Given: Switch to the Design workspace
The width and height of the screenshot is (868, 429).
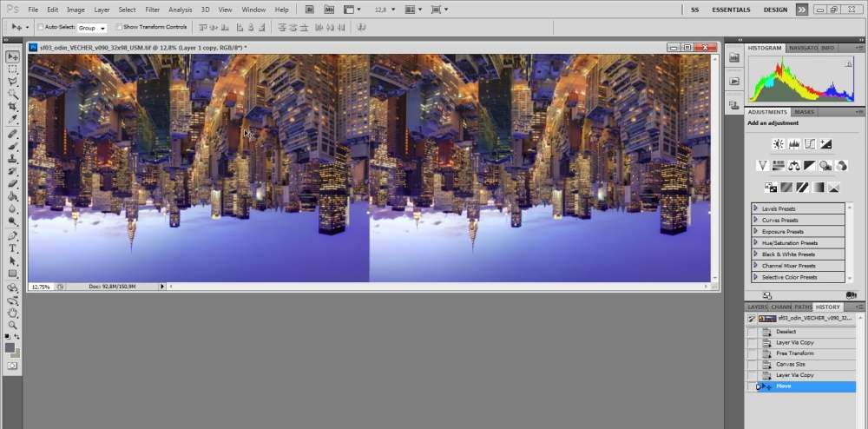Looking at the screenshot, I should 775,10.
